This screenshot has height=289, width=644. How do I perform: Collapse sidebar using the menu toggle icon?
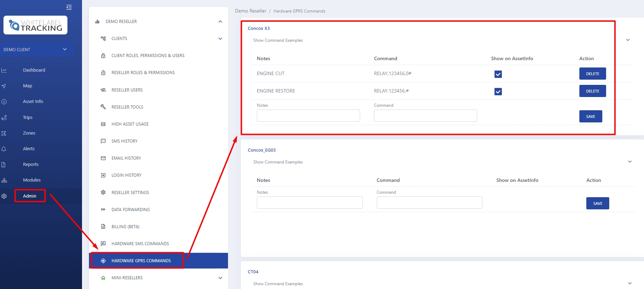[x=69, y=7]
